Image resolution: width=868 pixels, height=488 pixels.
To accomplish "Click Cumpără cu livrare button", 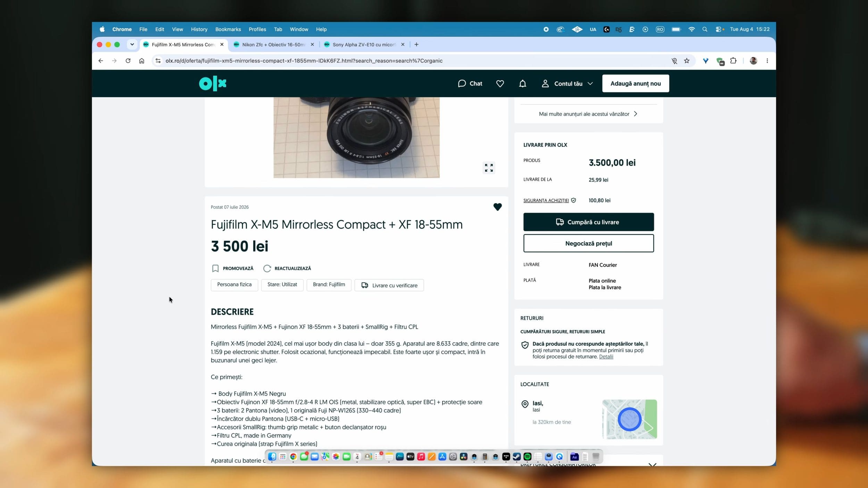I will (589, 222).
